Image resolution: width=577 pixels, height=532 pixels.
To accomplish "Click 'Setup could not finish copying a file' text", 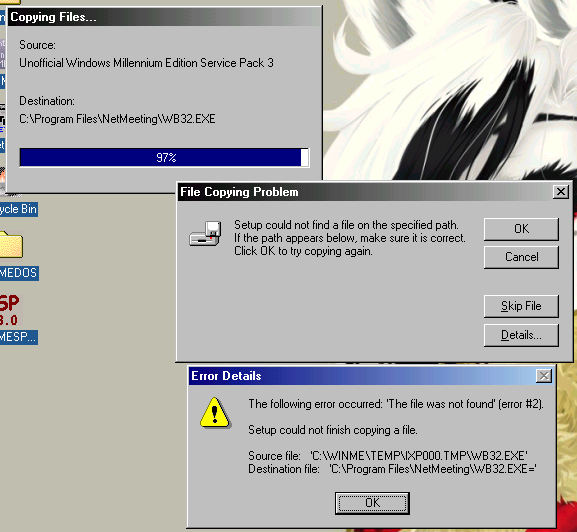I will tap(333, 430).
